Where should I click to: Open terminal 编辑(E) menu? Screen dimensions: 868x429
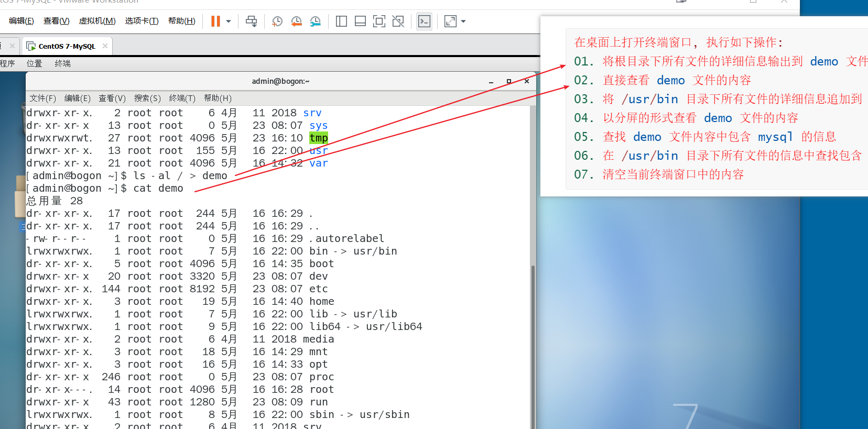pyautogui.click(x=77, y=98)
